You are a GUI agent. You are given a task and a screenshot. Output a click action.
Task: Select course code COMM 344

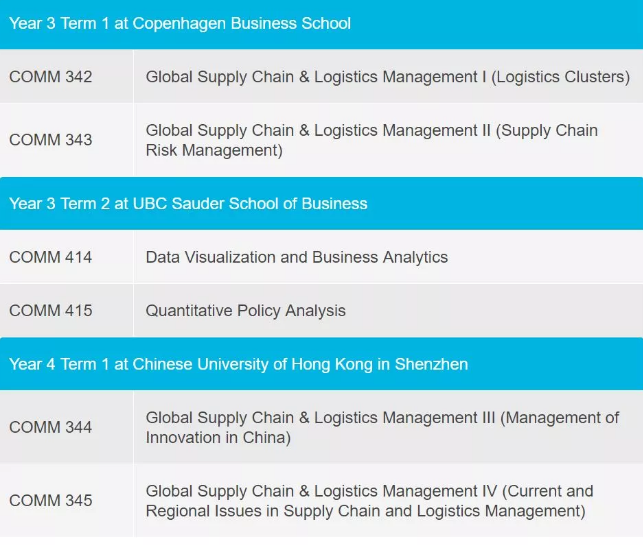tap(51, 427)
